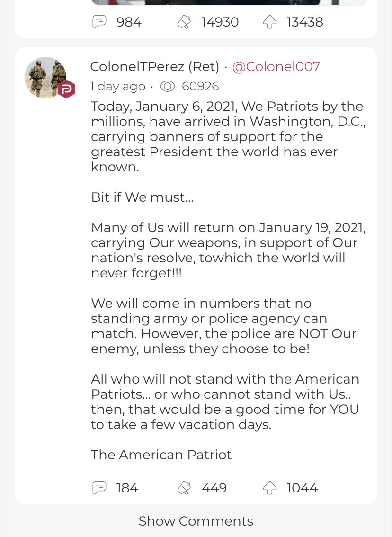Tap the 184 comment count
This screenshot has height=537, width=392.
[127, 488]
